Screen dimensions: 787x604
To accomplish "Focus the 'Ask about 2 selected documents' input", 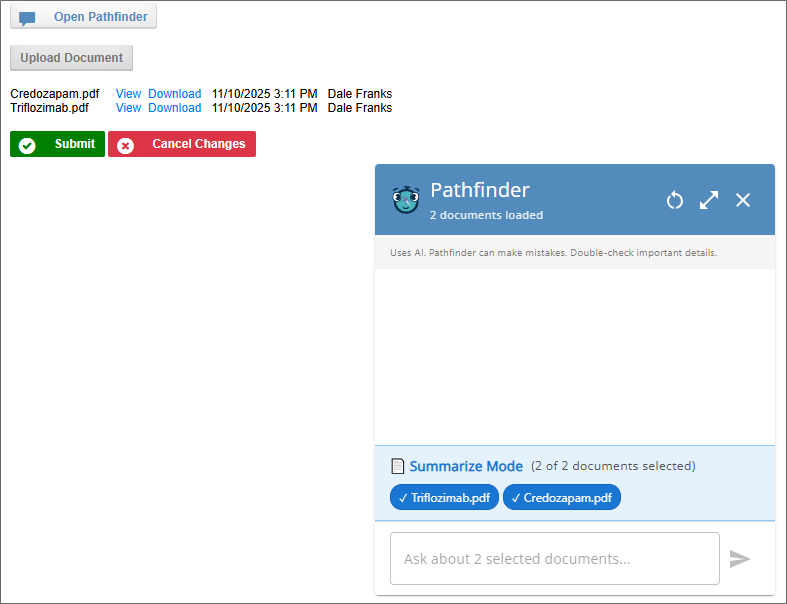I will coord(554,559).
